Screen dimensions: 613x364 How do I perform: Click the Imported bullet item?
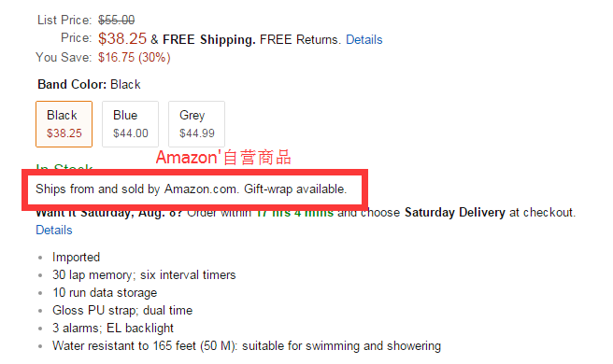pos(77,258)
